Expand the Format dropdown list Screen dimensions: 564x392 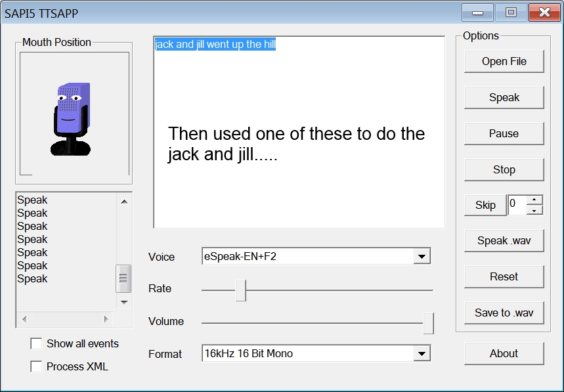(422, 353)
